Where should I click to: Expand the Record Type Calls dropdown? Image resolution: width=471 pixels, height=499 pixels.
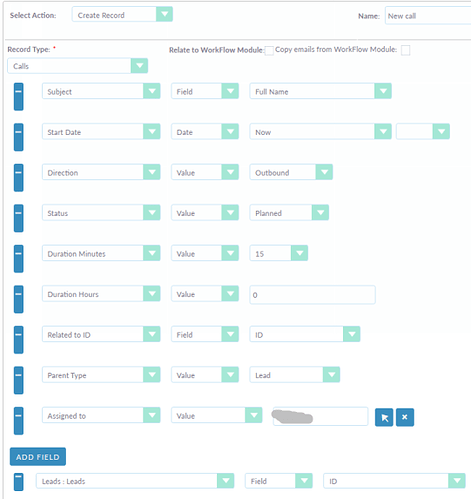(77, 66)
